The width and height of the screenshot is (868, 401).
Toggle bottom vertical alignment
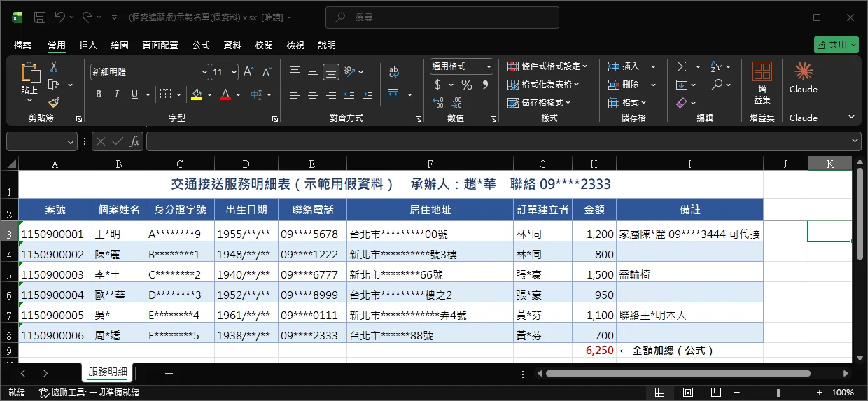[331, 71]
